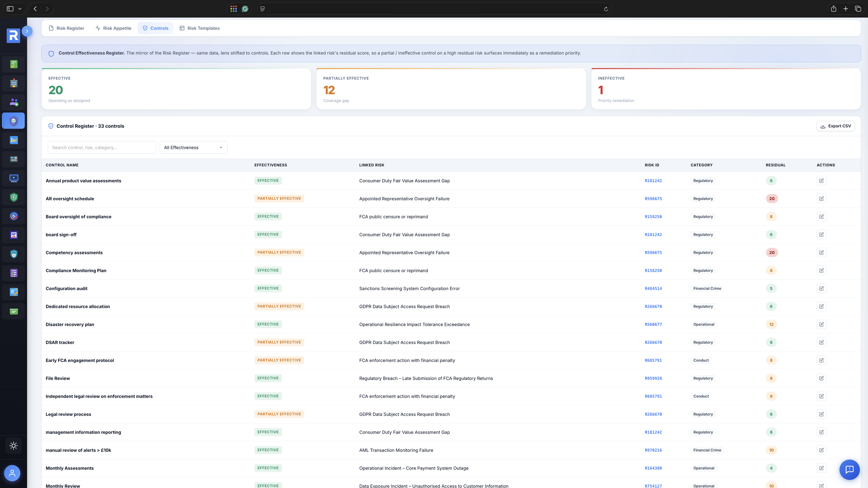Screen dimensions: 868x488
Task: Edit the Legal review process control
Action: coord(821,414)
